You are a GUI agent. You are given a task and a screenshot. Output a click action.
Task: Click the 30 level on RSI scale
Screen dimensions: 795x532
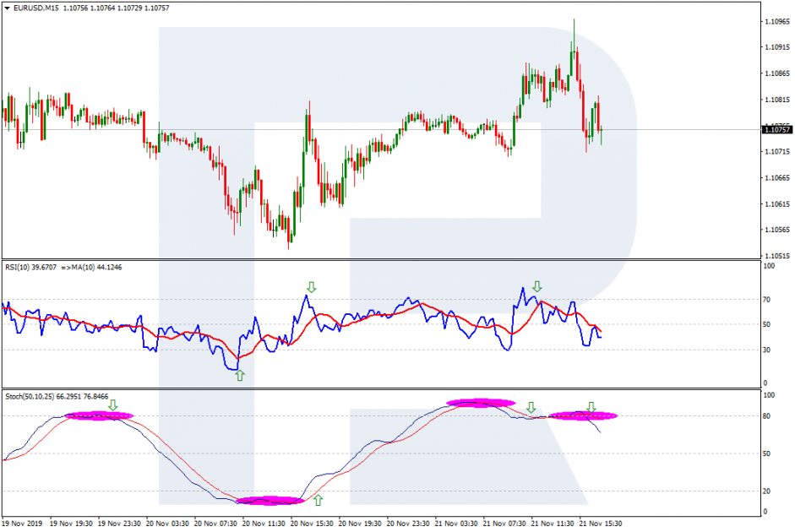[766, 350]
